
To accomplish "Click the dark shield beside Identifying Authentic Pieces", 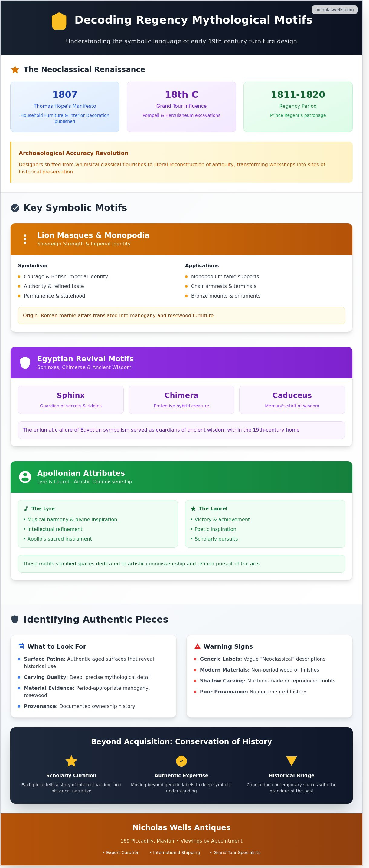I will tap(15, 619).
